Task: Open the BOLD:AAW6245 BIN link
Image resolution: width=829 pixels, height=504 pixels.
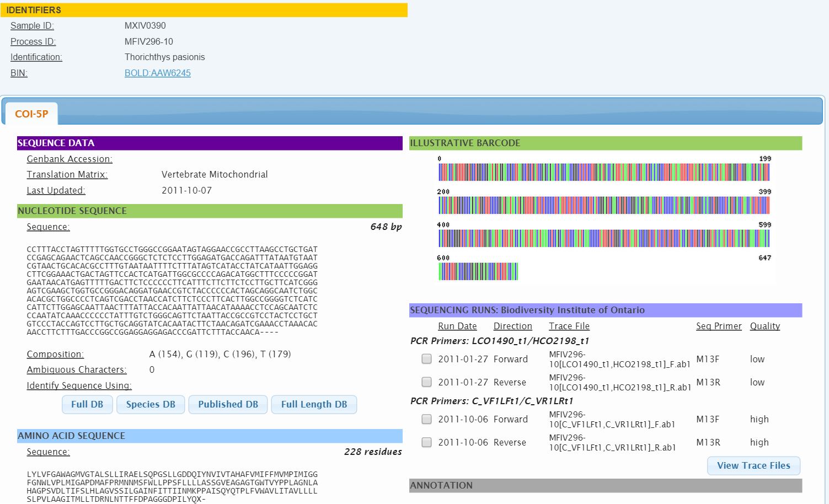Action: (158, 73)
